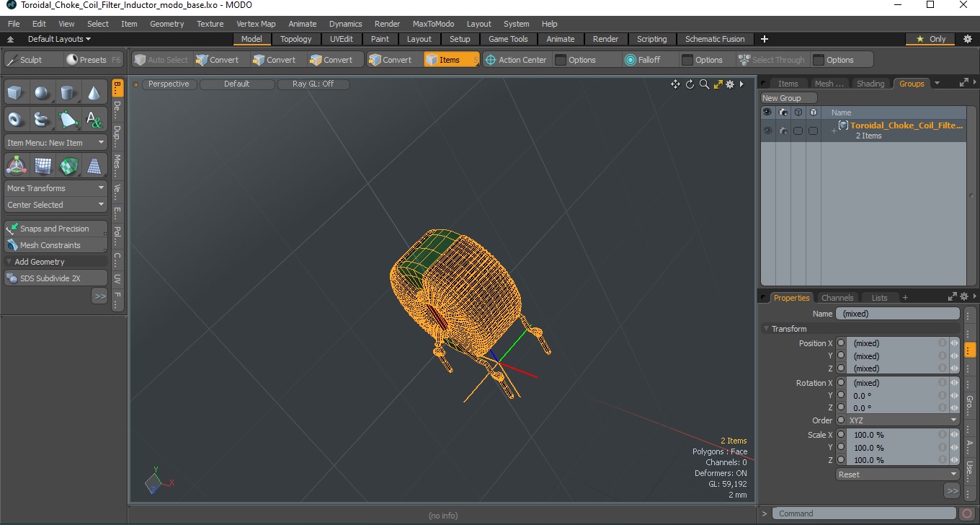The width and height of the screenshot is (980, 525).
Task: Click the SDS Subdivide 2X button
Action: click(x=55, y=278)
